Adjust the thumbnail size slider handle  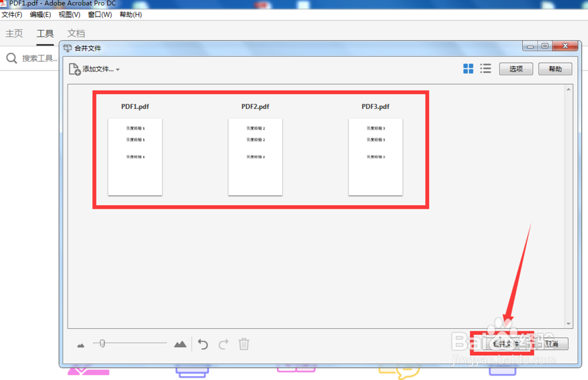[102, 344]
